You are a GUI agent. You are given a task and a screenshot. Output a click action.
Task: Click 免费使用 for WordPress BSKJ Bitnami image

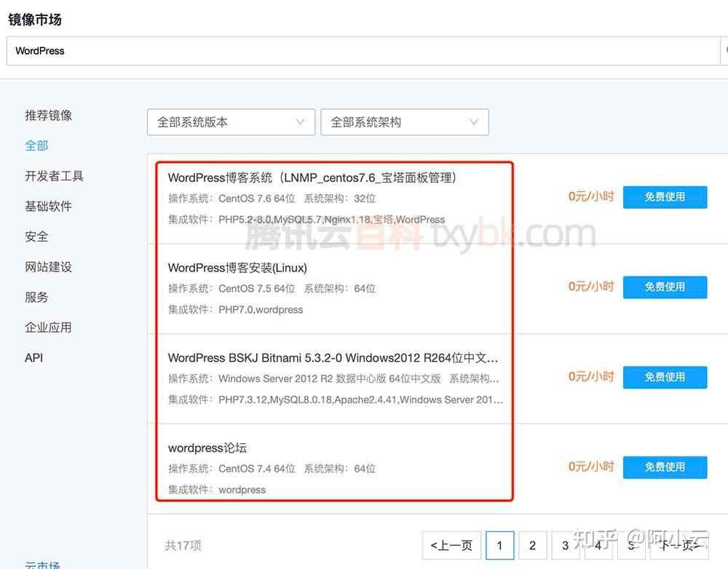coord(665,378)
